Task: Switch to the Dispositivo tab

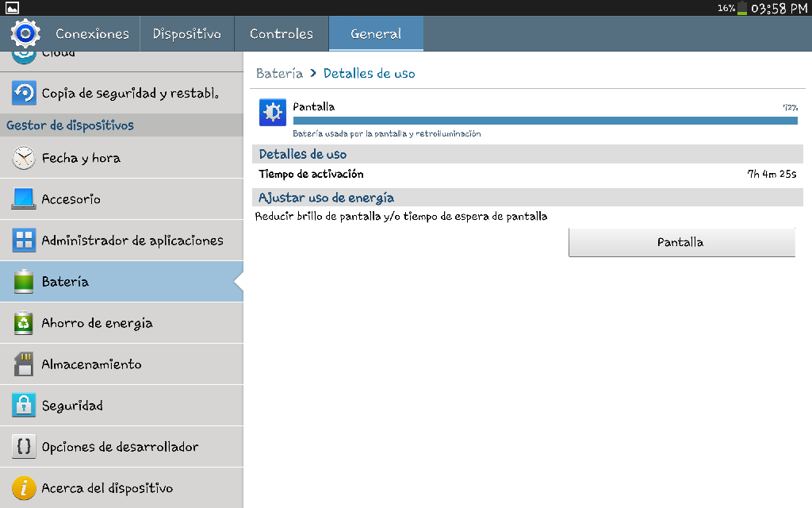Action: (x=186, y=34)
